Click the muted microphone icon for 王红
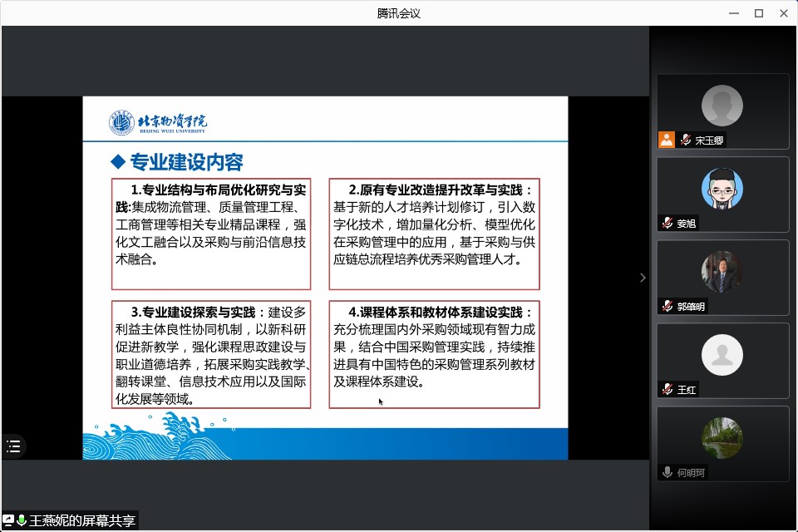Viewport: 798px width, 532px height. tap(667, 389)
